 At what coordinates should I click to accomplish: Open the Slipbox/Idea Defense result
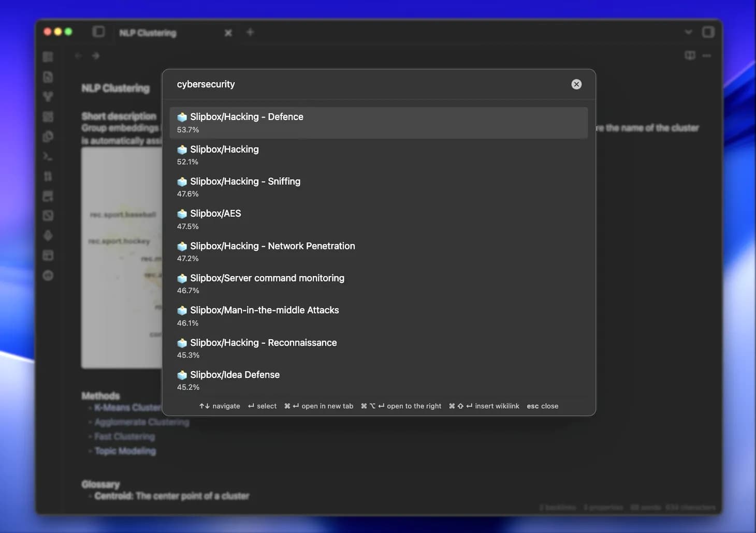coord(379,380)
